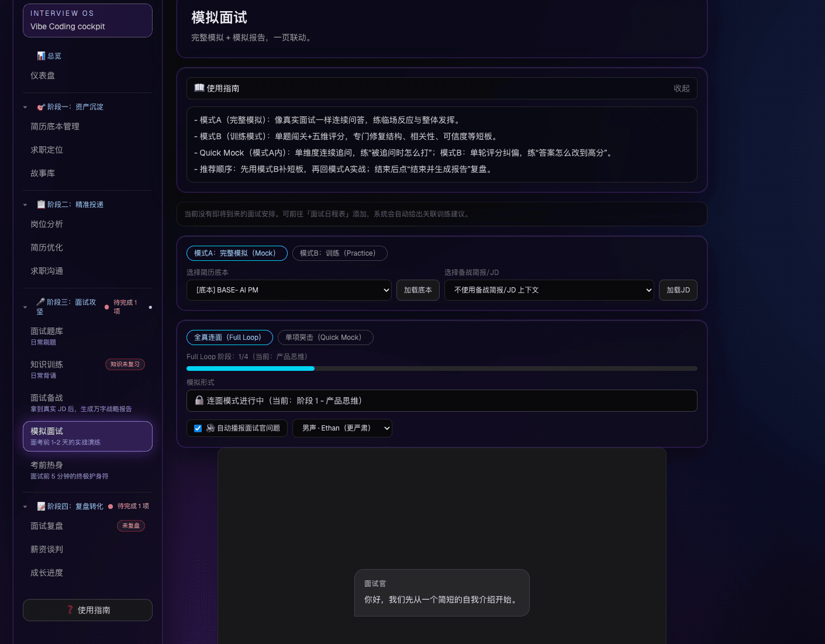Click the 待完成1项 label in 阶段三
Screen dimensions: 825x644
click(125, 307)
